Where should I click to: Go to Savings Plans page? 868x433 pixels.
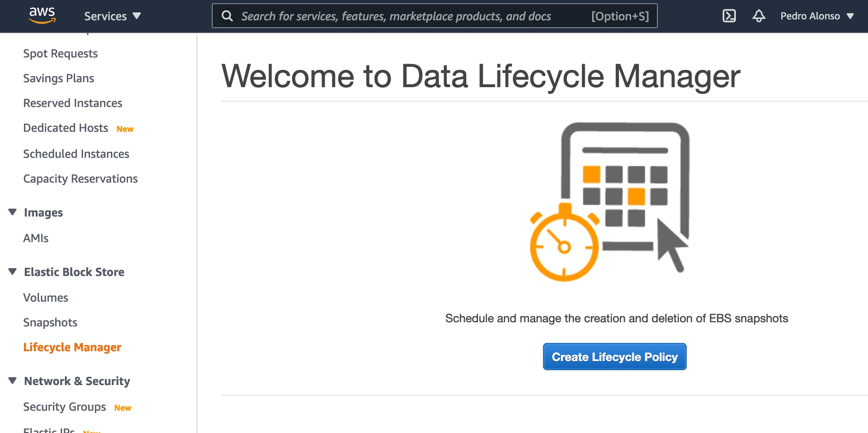point(59,79)
